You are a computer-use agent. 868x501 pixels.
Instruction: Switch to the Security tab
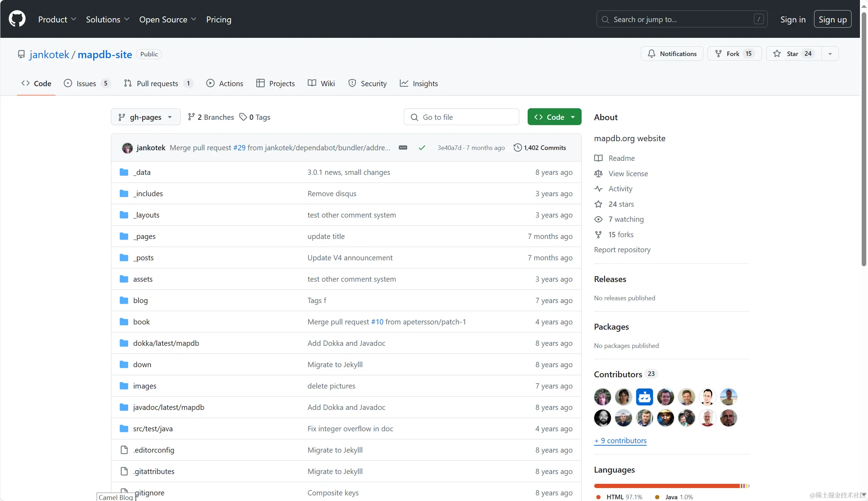pyautogui.click(x=368, y=83)
